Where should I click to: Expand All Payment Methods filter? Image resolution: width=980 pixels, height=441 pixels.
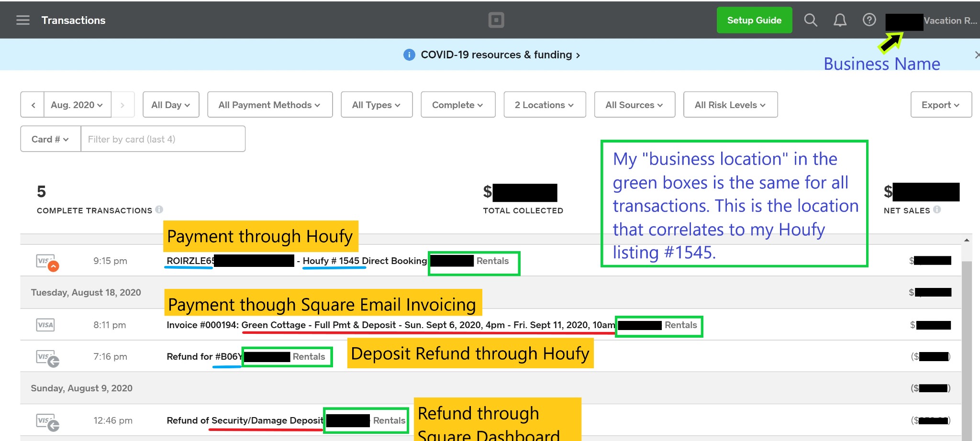pyautogui.click(x=270, y=105)
